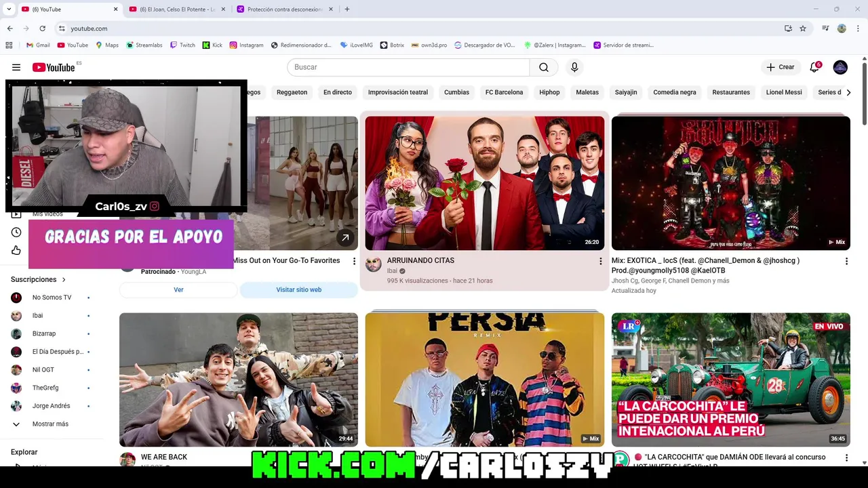Open the Descargador de VO bookmark
The image size is (868, 488).
[x=485, y=45]
